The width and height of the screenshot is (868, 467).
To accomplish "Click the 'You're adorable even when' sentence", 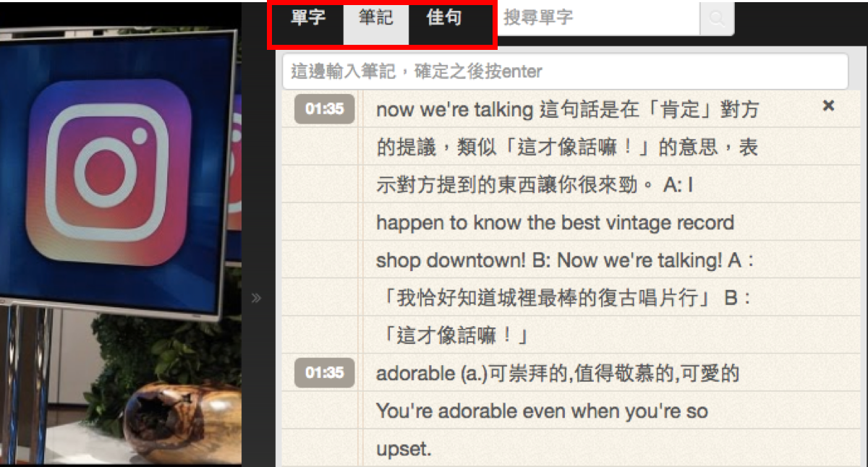I will click(542, 411).
